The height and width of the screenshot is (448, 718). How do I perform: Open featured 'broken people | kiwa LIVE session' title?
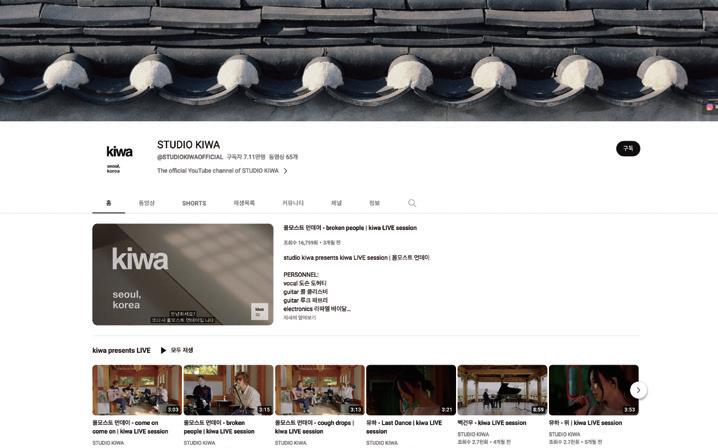tap(350, 228)
